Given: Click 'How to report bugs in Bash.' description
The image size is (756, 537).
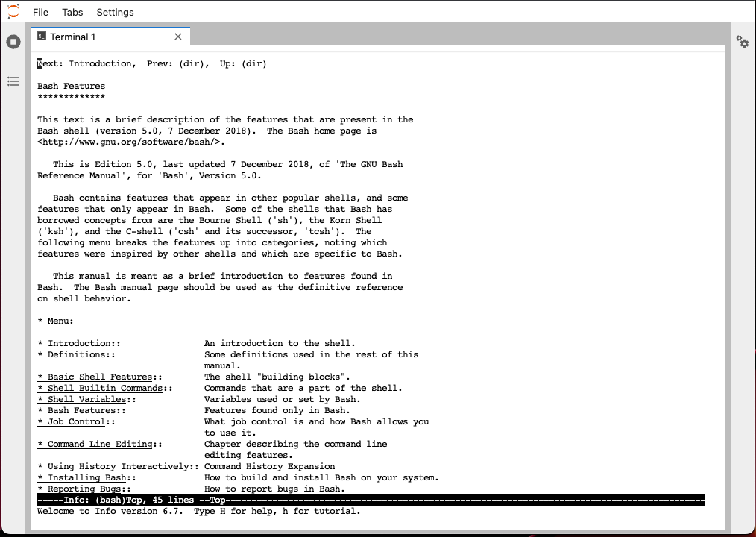Looking at the screenshot, I should tap(274, 489).
